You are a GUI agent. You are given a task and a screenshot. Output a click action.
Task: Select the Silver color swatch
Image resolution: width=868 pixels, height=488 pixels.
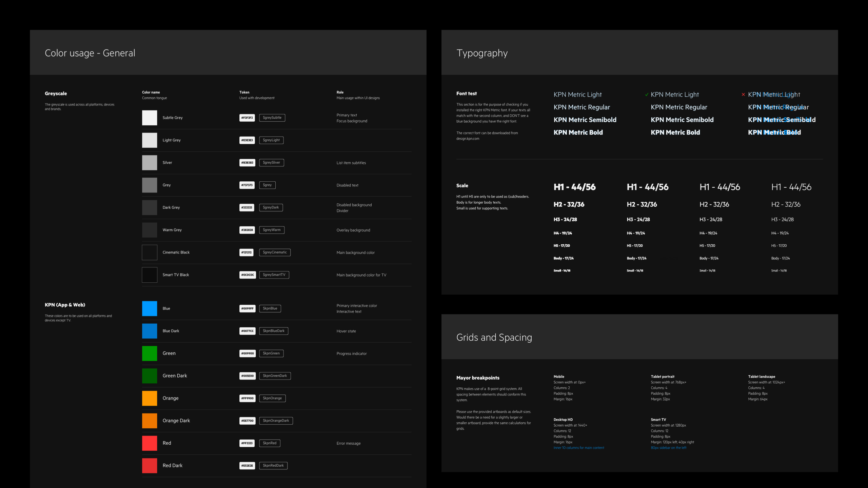tap(150, 163)
